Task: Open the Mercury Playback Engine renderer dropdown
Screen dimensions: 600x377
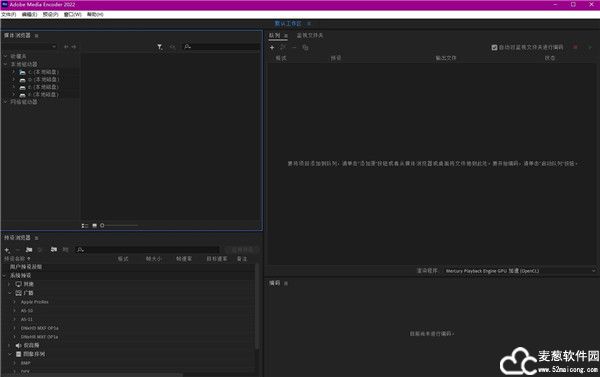Action: [520, 271]
